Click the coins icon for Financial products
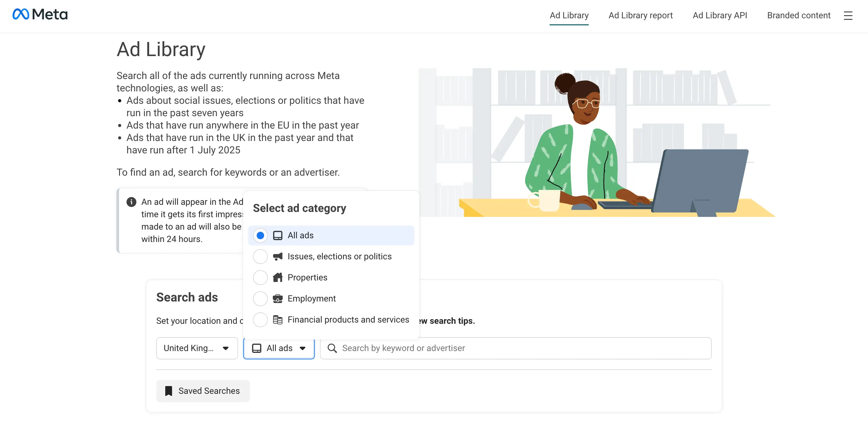The width and height of the screenshot is (868, 422). 277,320
